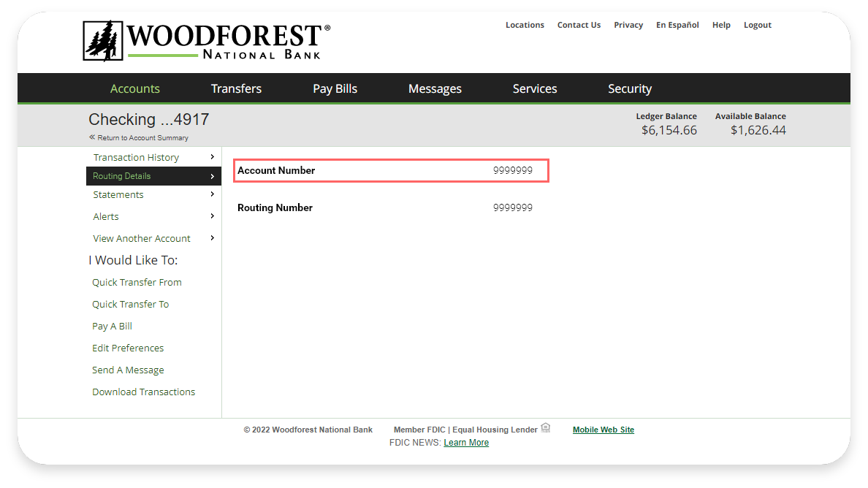Expand the Transaction History chevron arrow
Viewport: 868px width, 488px height.
pos(213,157)
